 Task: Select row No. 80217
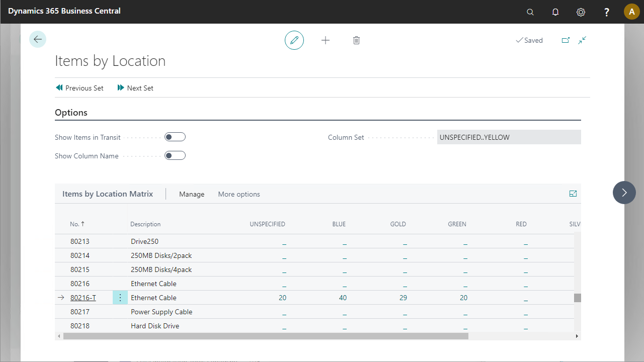coord(79,312)
